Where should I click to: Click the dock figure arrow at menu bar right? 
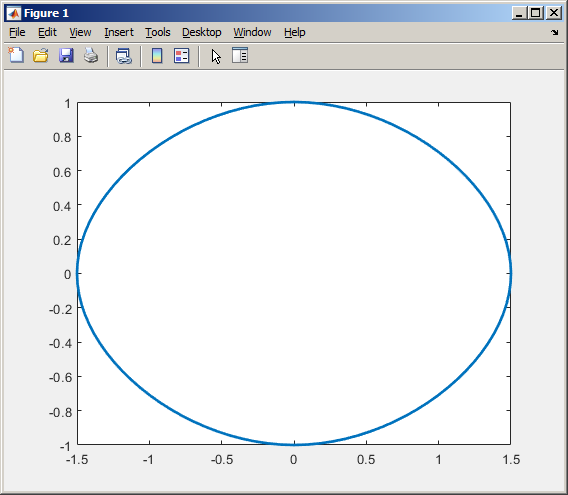[x=554, y=33]
